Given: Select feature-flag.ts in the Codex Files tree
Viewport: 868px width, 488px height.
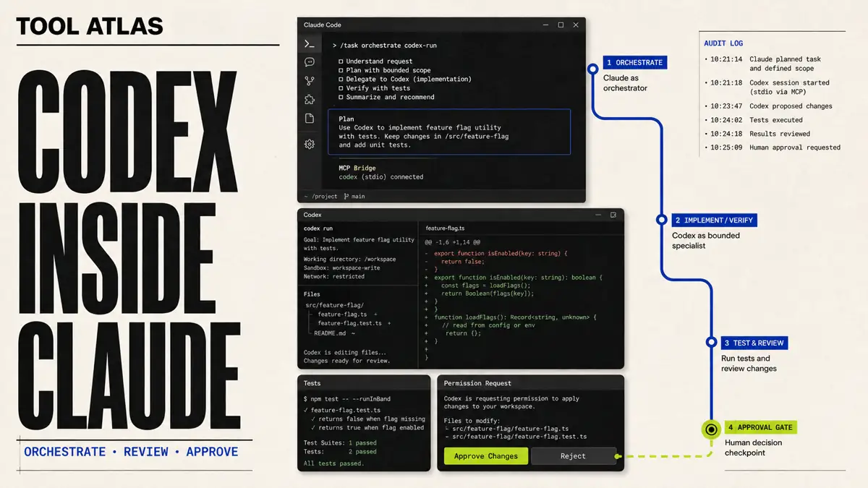Looking at the screenshot, I should pyautogui.click(x=342, y=314).
